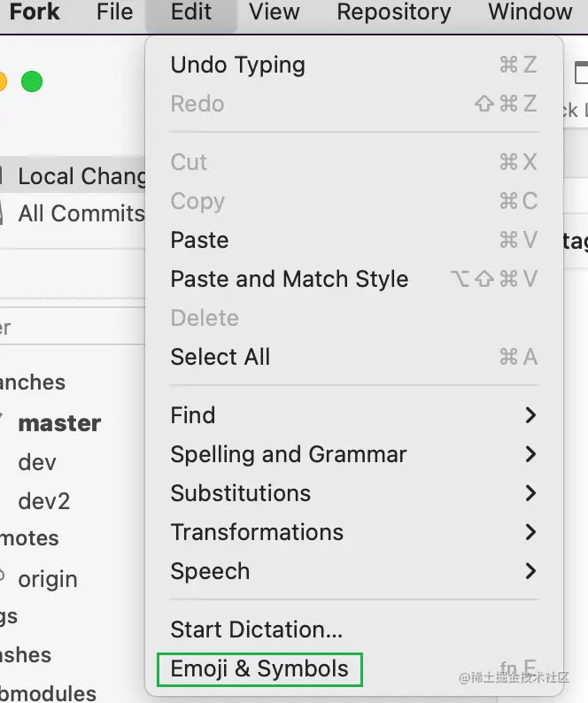Click Emoji & Symbols menu entry
The width and height of the screenshot is (588, 703).
point(259,669)
